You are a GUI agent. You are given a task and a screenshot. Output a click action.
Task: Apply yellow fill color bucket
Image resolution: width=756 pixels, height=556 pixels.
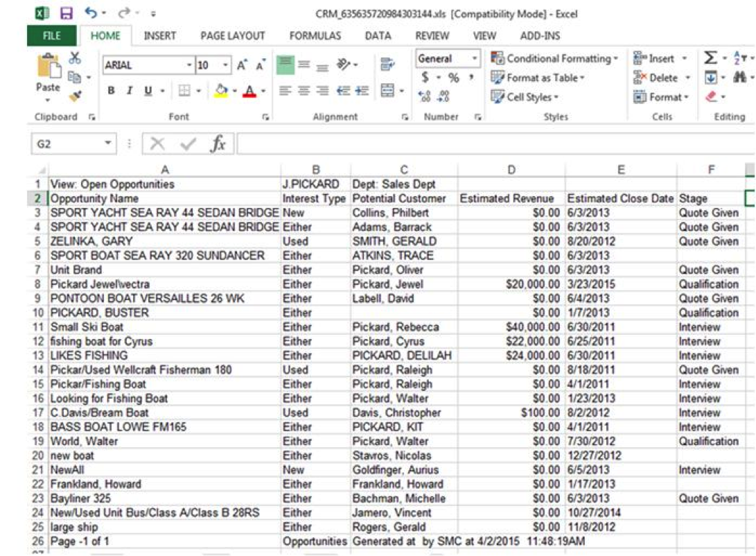221,91
